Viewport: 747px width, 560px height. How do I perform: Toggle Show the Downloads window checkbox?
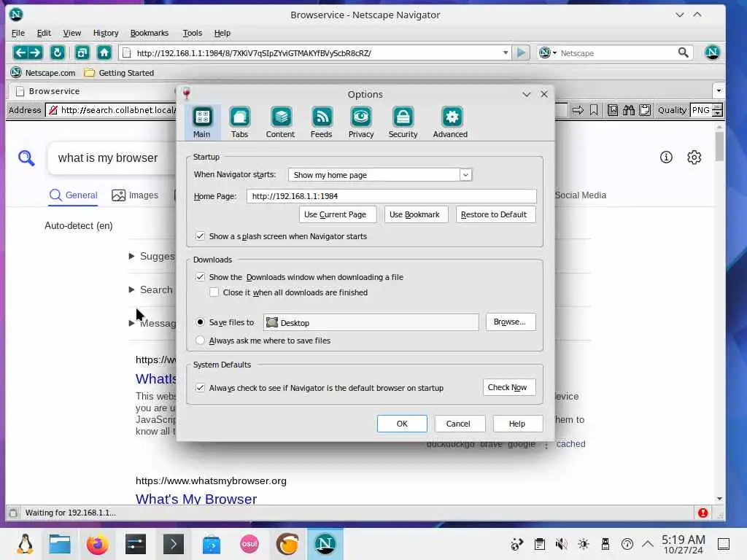[200, 277]
